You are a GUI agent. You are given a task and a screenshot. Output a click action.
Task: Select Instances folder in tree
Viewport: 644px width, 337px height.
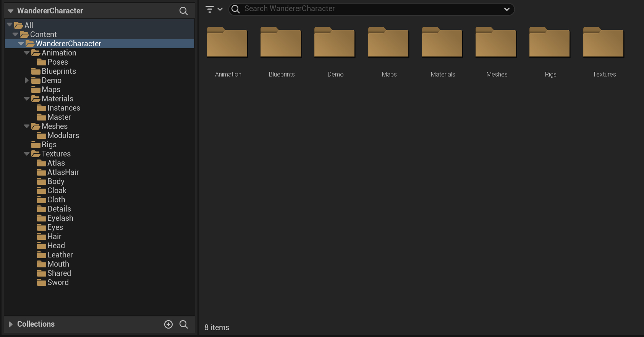(58, 108)
